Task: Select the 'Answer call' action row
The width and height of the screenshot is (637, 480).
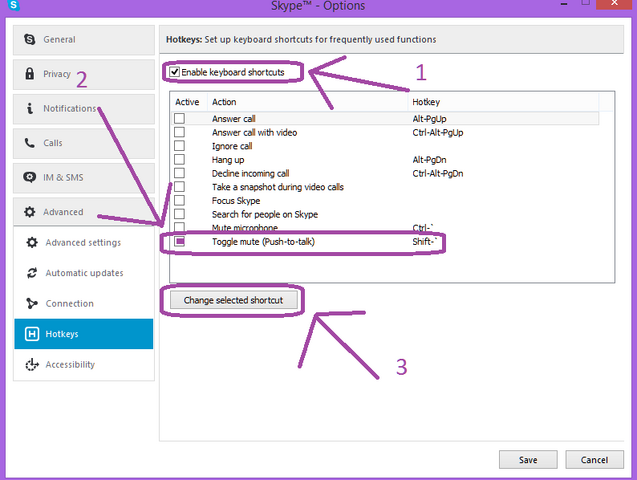Action: tap(385, 119)
